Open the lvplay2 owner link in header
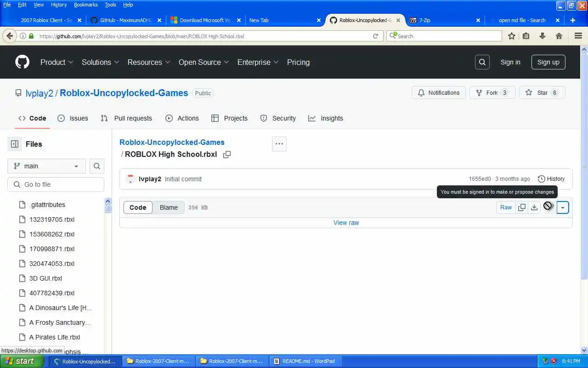Viewport: 588px width, 368px height. tap(40, 93)
